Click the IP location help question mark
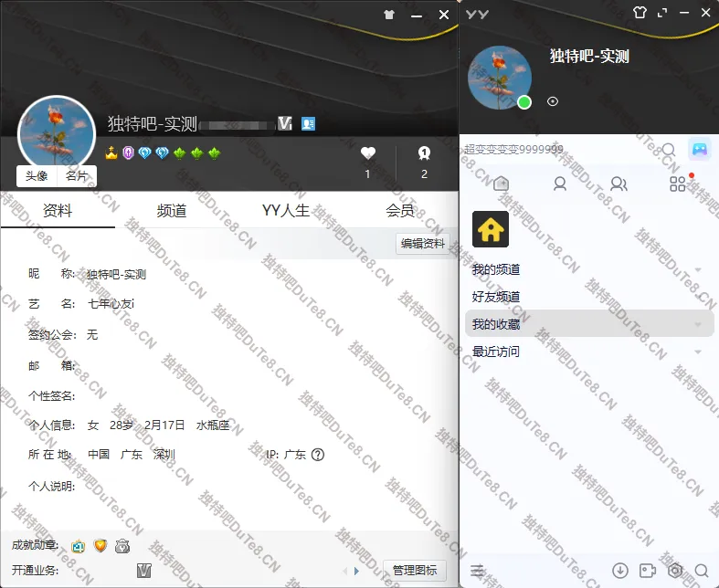Image resolution: width=719 pixels, height=588 pixels. (317, 455)
